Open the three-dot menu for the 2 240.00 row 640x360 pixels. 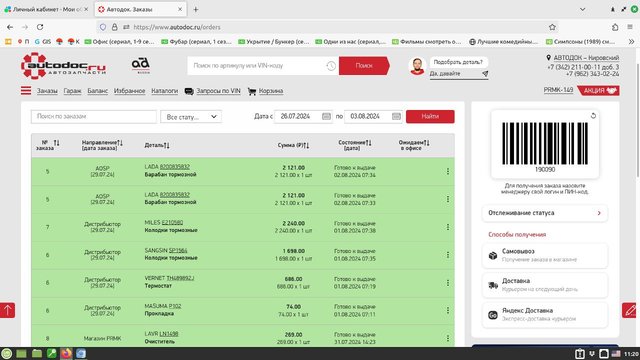pyautogui.click(x=448, y=227)
